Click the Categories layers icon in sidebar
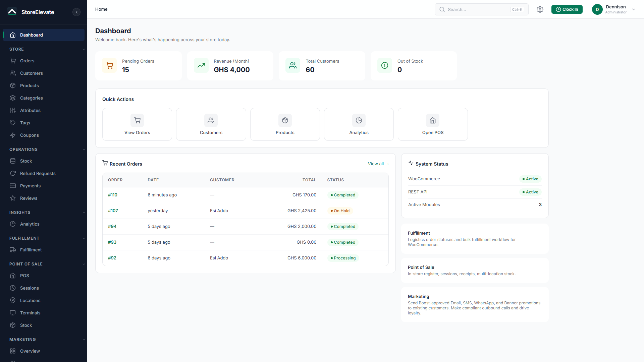The width and height of the screenshot is (644, 362). tap(13, 98)
